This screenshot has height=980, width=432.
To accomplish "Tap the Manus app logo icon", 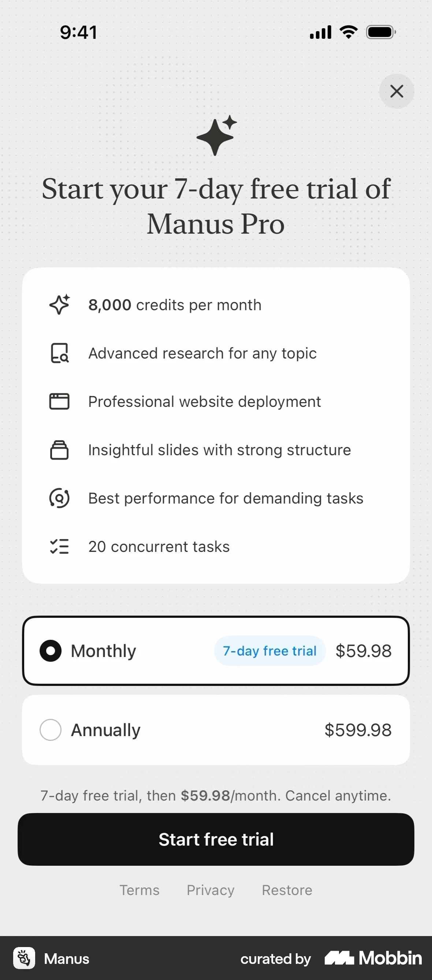I will [24, 958].
